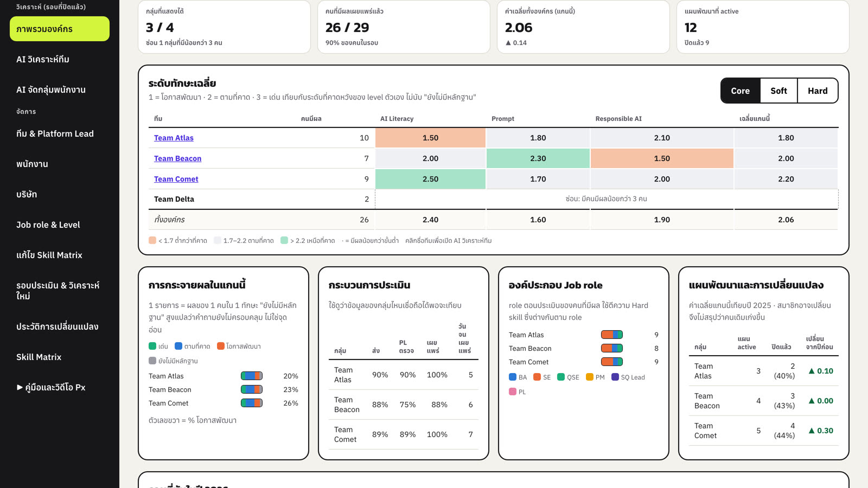This screenshot has height=488, width=868.
Task: Switch to the Soft skills tab
Action: pos(778,91)
